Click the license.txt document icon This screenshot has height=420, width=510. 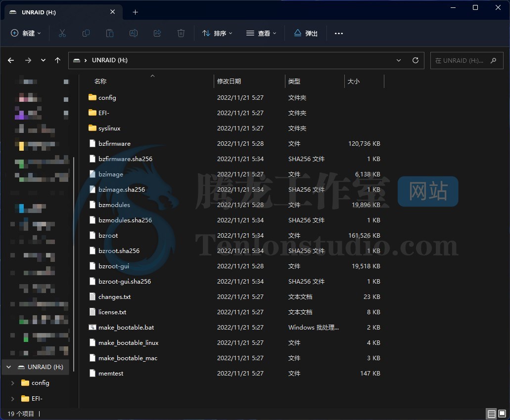pyautogui.click(x=93, y=312)
